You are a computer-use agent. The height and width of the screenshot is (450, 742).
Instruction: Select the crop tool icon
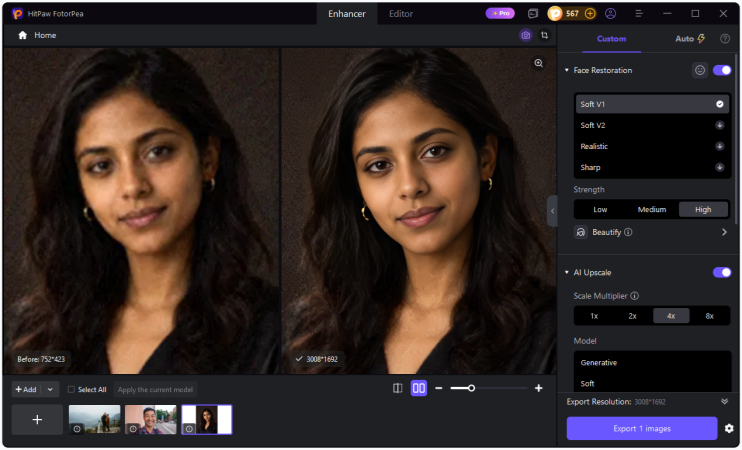(545, 35)
